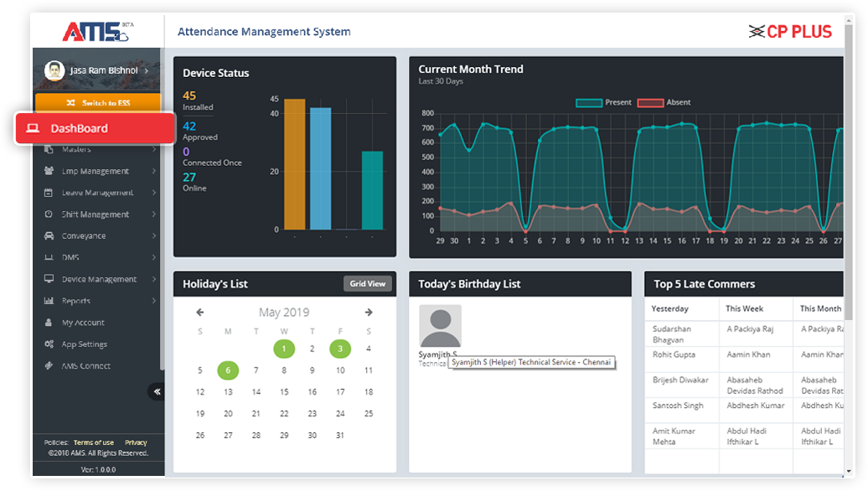Screen dimensions: 868x491
Task: Open the DashBoard menu item
Action: pyautogui.click(x=96, y=128)
